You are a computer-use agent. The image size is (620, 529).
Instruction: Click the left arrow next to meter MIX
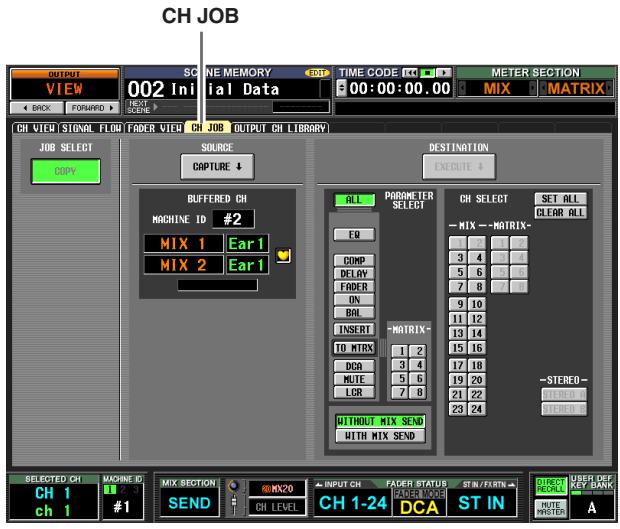(x=463, y=88)
